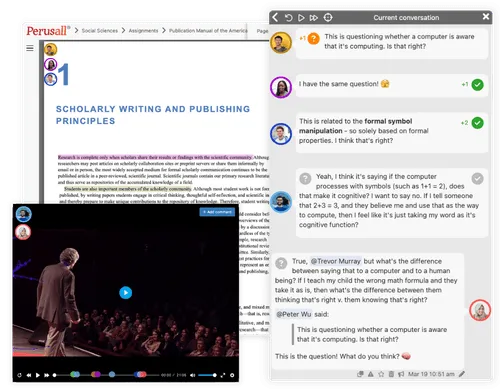
Task: Click chevron after Perusall logo
Action: tap(76, 31)
